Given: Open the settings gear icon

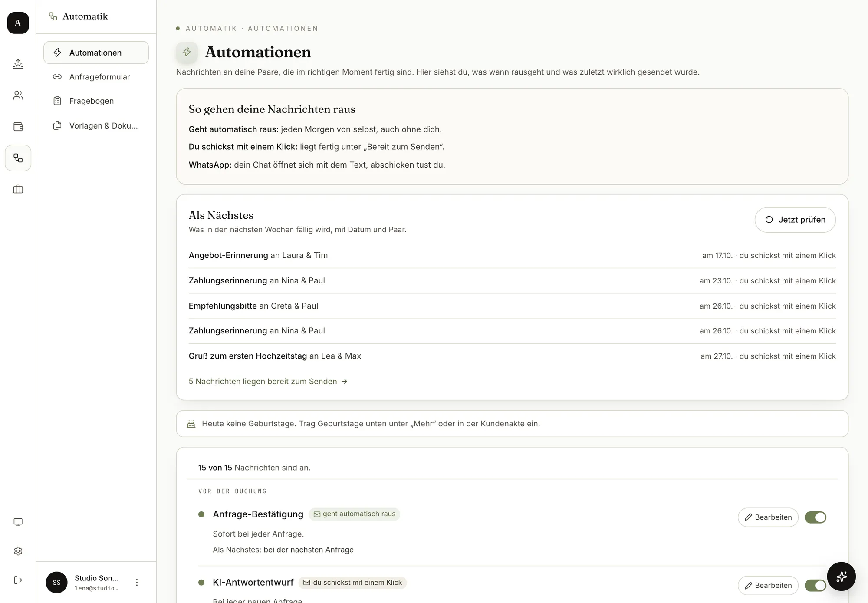Looking at the screenshot, I should 18,551.
